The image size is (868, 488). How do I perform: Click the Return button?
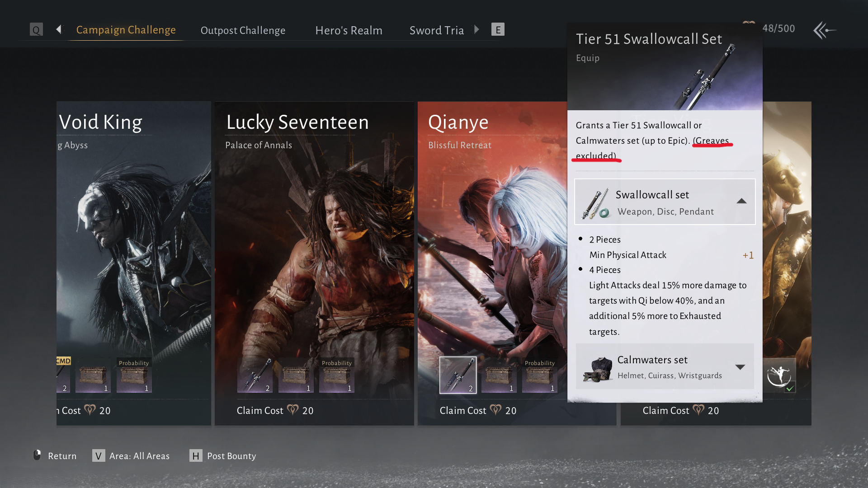pyautogui.click(x=55, y=456)
